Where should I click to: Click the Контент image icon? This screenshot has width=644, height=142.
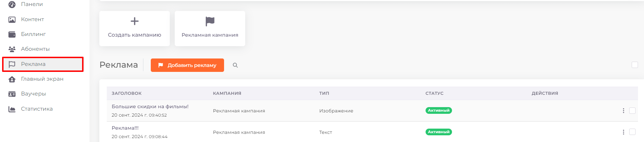pos(12,19)
